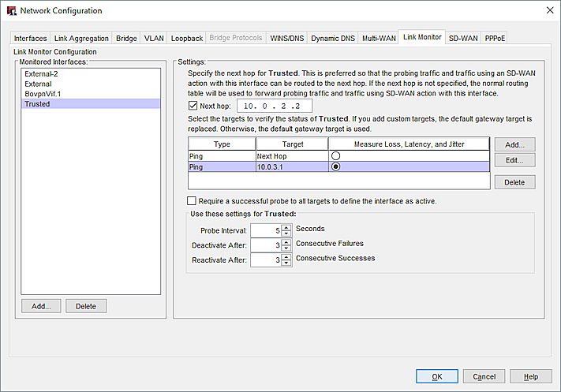This screenshot has width=561, height=392.
Task: Select the Link Monitor tab
Action: tap(422, 37)
